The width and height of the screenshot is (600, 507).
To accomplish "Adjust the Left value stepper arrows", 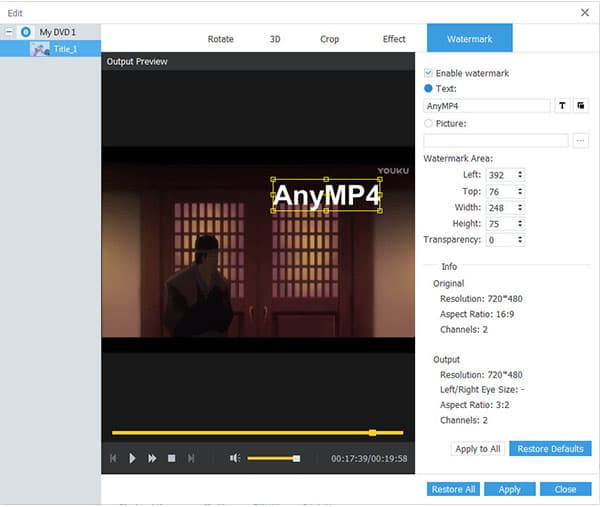I will (x=520, y=175).
